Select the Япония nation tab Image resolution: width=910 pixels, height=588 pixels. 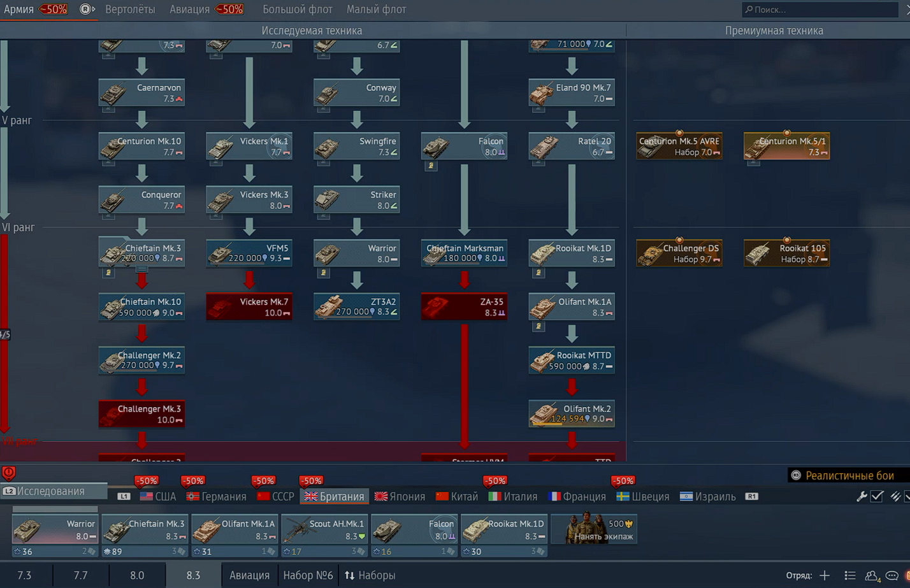(x=400, y=496)
